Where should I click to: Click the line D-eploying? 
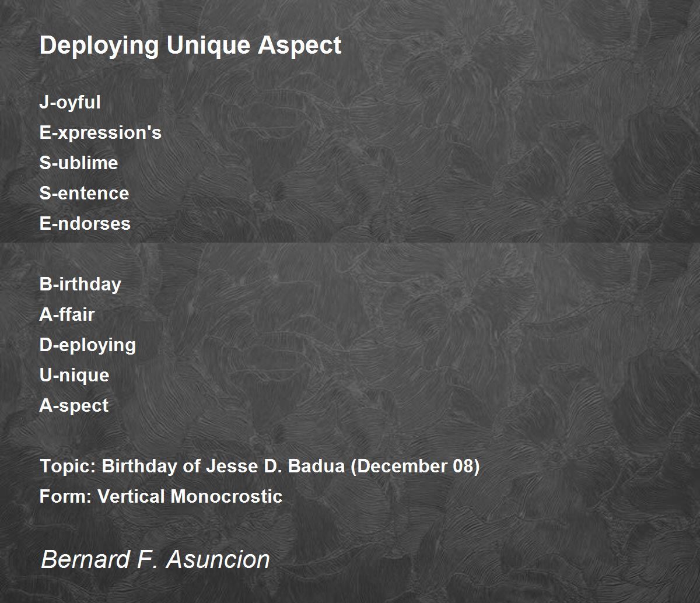(x=87, y=345)
